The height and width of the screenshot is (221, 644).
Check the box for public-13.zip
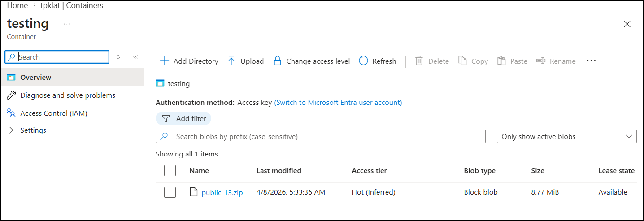click(170, 192)
